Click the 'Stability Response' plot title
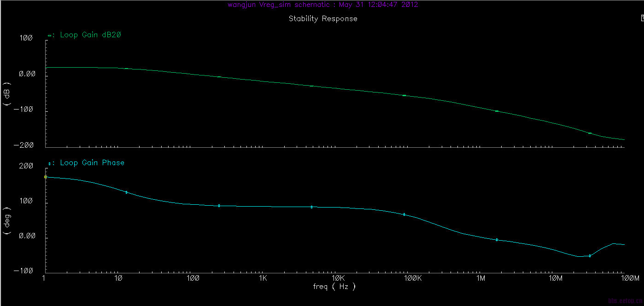 pyautogui.click(x=323, y=19)
